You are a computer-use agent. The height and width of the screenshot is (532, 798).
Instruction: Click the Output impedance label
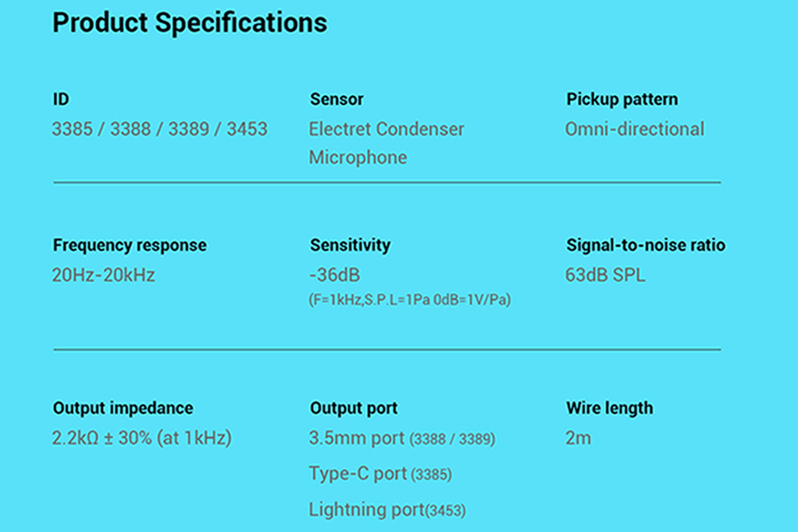(123, 408)
